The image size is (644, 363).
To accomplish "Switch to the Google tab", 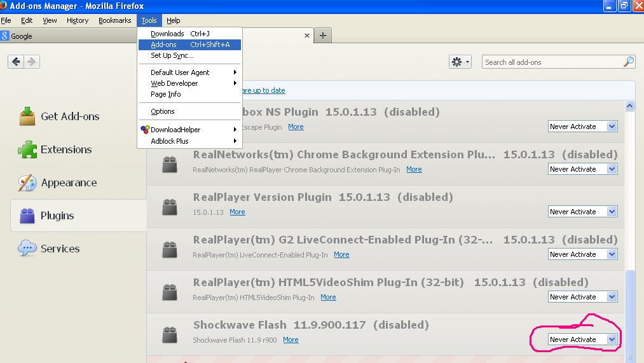I will [68, 36].
